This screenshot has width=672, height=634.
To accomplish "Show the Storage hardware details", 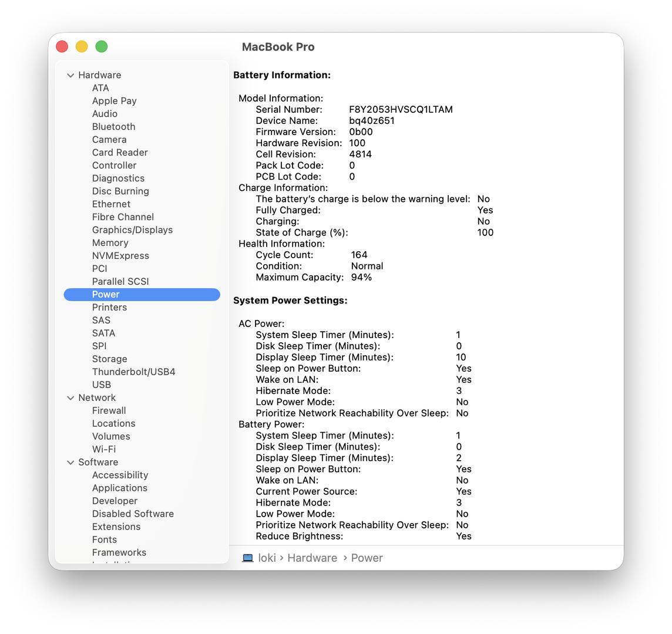I will tap(109, 359).
